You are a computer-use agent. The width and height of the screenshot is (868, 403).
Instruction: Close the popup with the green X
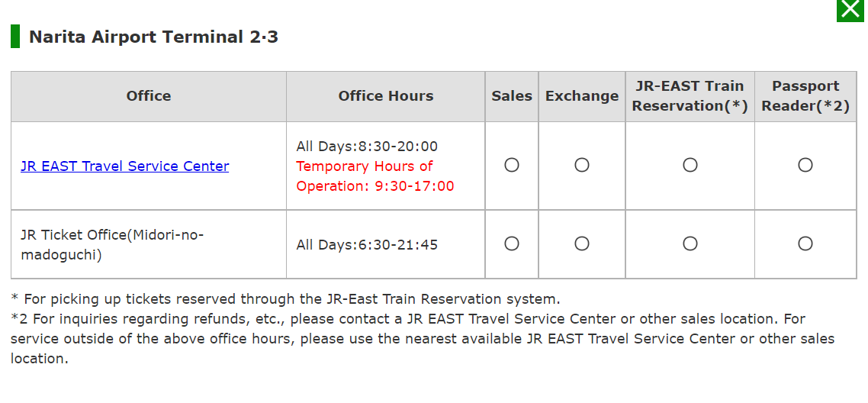[851, 10]
